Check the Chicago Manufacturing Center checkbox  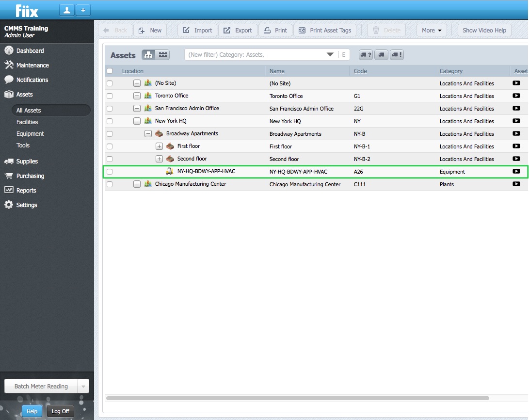click(x=110, y=184)
